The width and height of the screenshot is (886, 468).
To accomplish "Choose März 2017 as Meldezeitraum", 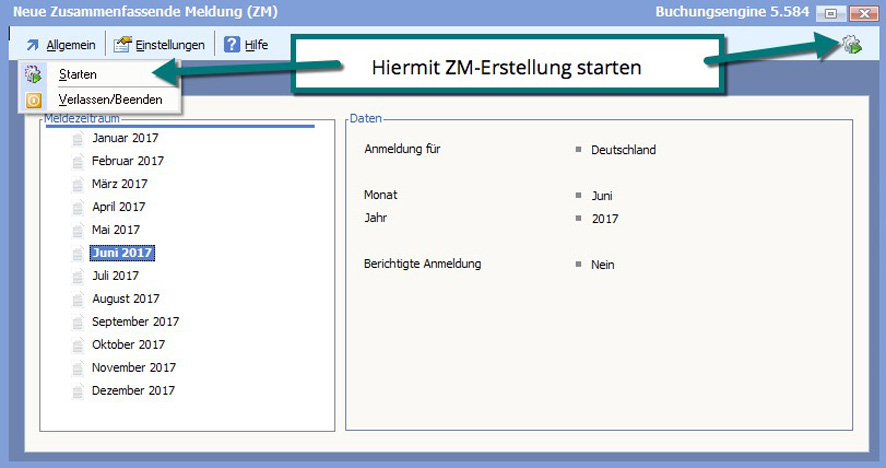I will click(119, 184).
